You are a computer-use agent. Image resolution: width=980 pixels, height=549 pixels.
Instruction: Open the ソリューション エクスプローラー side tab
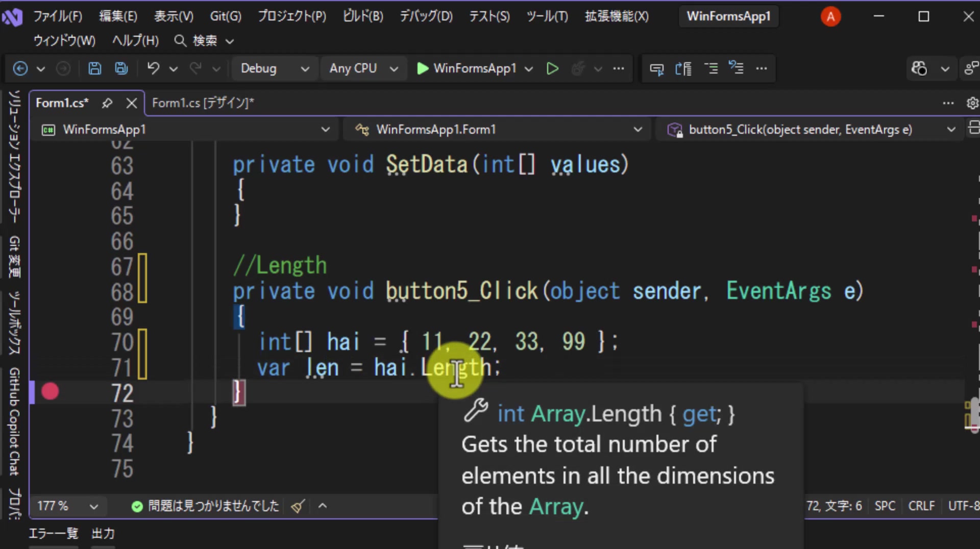point(15,156)
